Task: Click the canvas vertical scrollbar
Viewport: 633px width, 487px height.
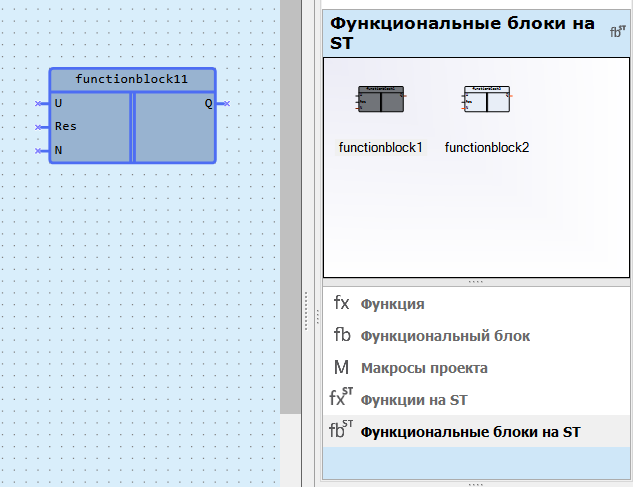Action: point(290,200)
